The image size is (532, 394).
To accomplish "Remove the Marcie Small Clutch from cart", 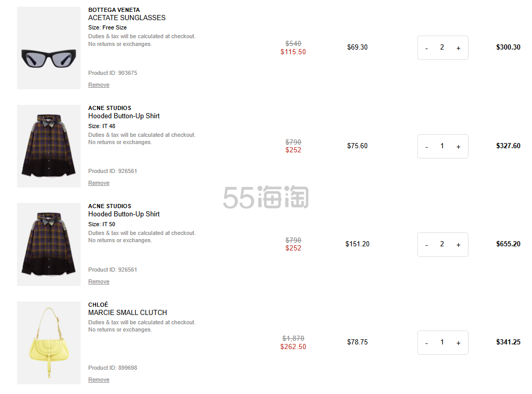I will [99, 380].
